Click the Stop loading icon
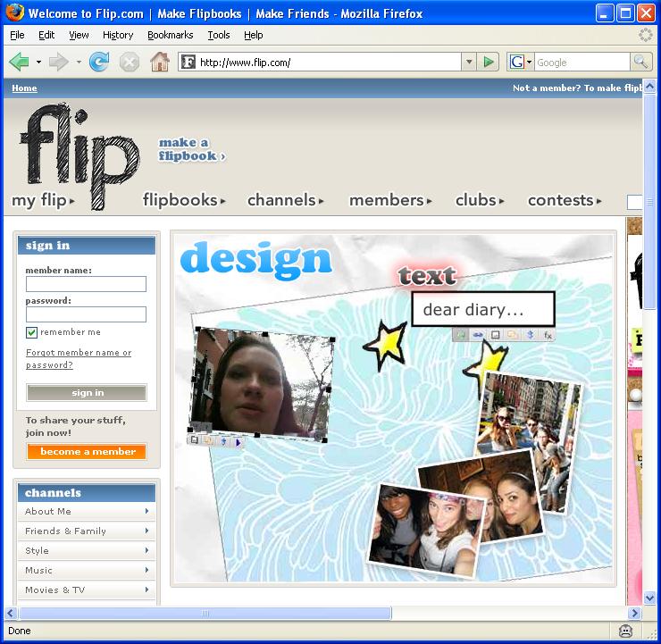661x644 pixels. (130, 63)
